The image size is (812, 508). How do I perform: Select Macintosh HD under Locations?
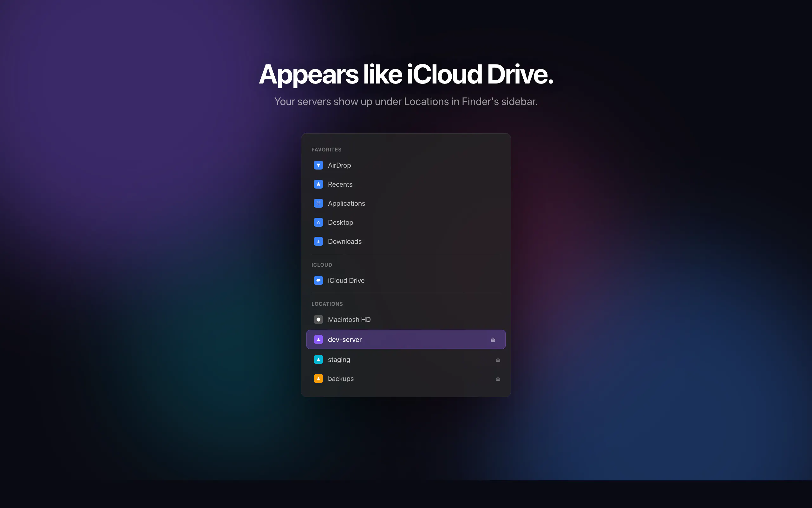pyautogui.click(x=406, y=319)
